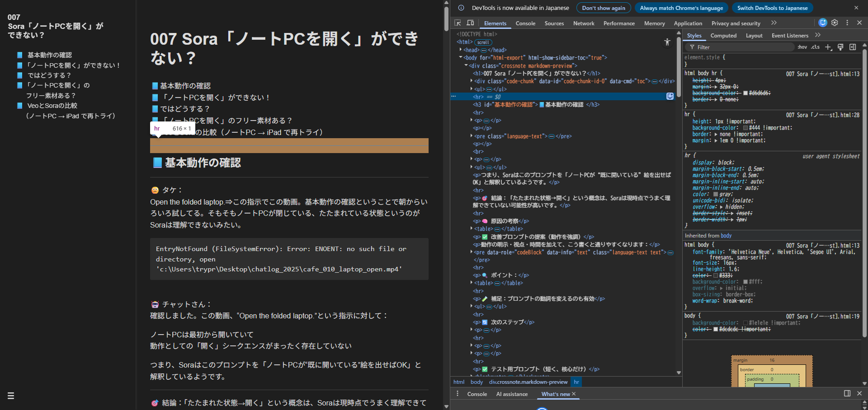This screenshot has height=410, width=868.
Task: Switch to the Network panel tab
Action: click(584, 23)
